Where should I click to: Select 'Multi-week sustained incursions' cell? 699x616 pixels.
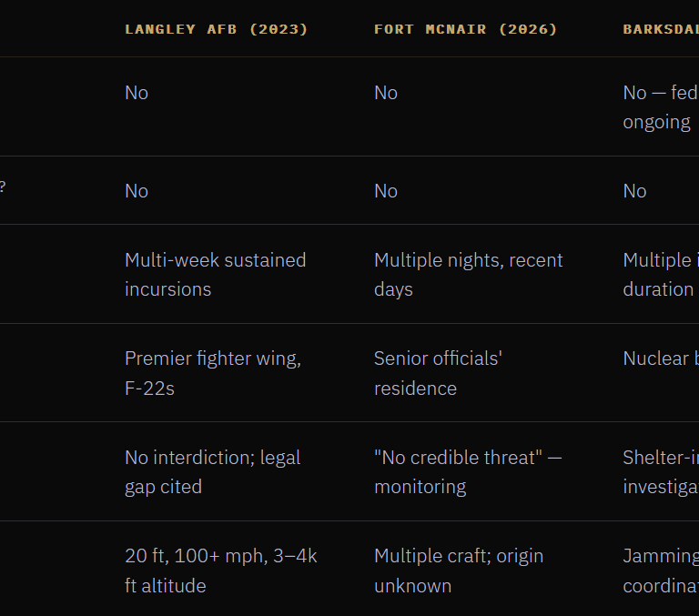(216, 275)
